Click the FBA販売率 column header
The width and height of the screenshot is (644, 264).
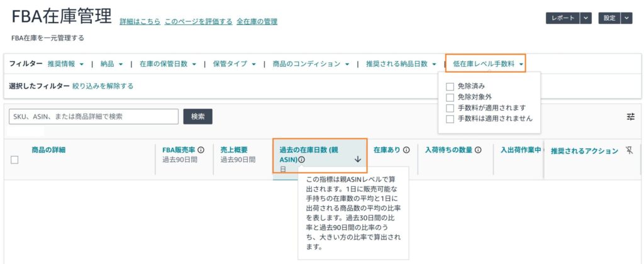click(179, 150)
